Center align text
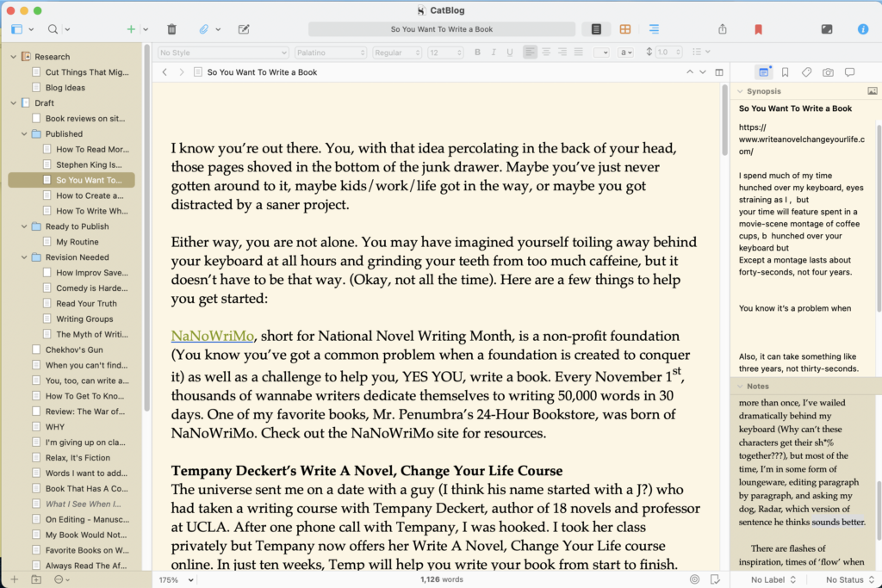The height and width of the screenshot is (588, 882). [546, 53]
